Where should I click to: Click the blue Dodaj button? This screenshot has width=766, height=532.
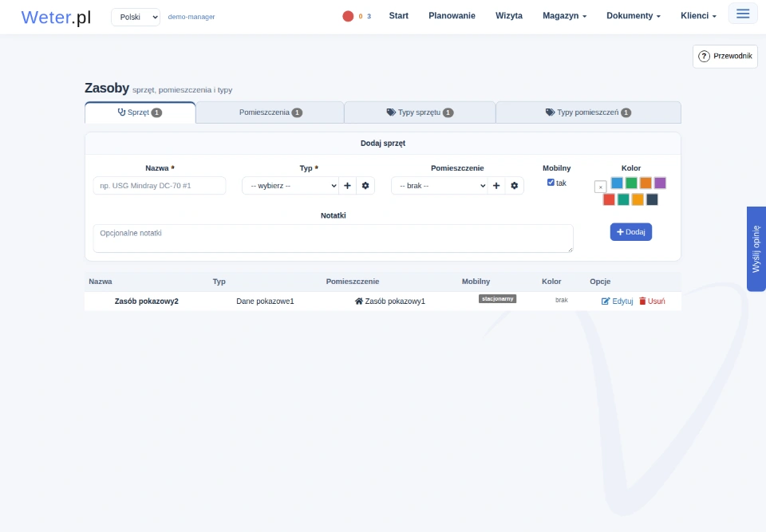pyautogui.click(x=630, y=232)
